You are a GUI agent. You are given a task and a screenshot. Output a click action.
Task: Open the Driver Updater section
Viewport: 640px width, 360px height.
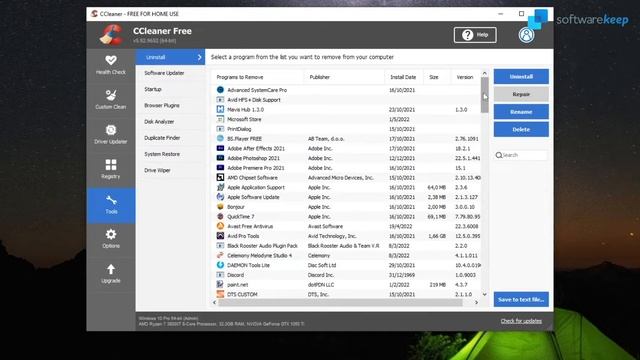point(111,135)
